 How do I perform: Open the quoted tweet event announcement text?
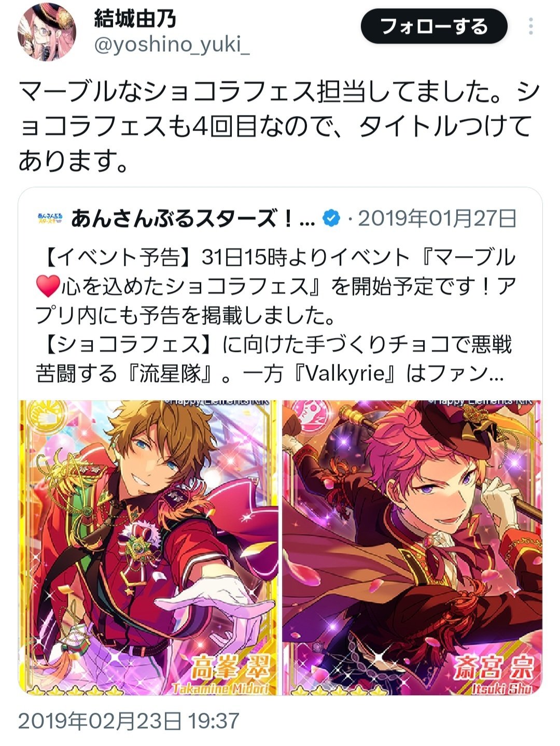[275, 316]
